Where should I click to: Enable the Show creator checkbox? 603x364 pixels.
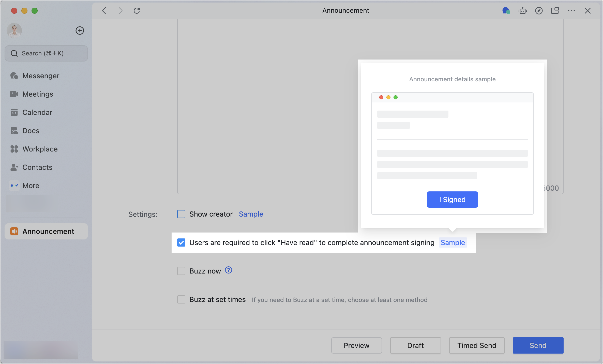coord(181,214)
